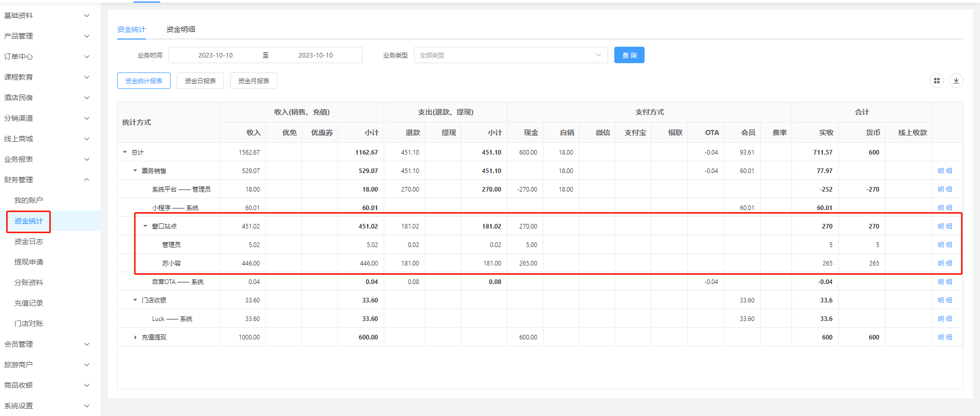Open the 业务类型 dropdown

510,55
